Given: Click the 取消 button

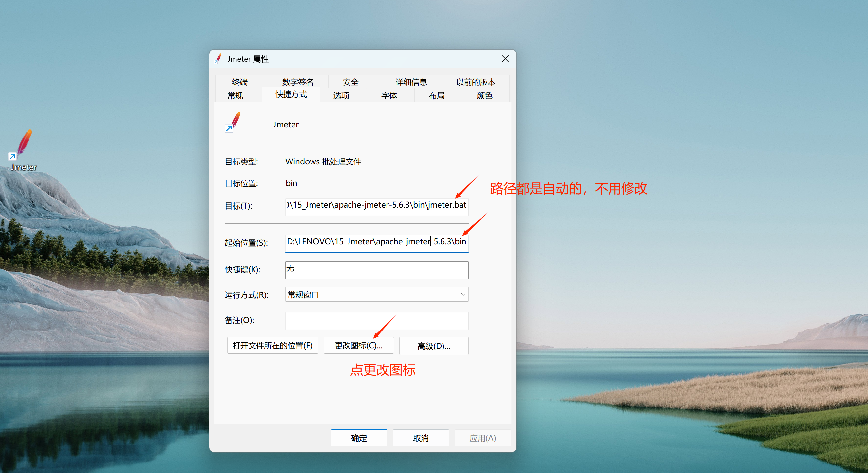Looking at the screenshot, I should pyautogui.click(x=421, y=438).
